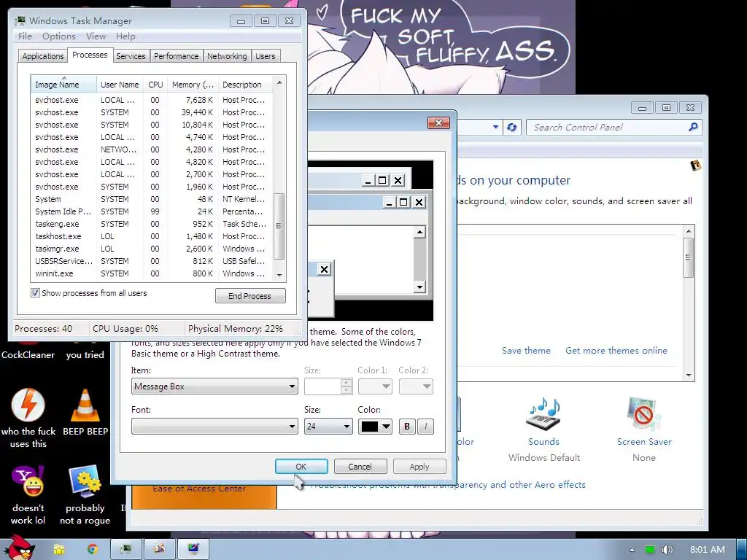Image resolution: width=747 pixels, height=560 pixels.
Task: Click Cancel in the color dialog
Action: [360, 466]
